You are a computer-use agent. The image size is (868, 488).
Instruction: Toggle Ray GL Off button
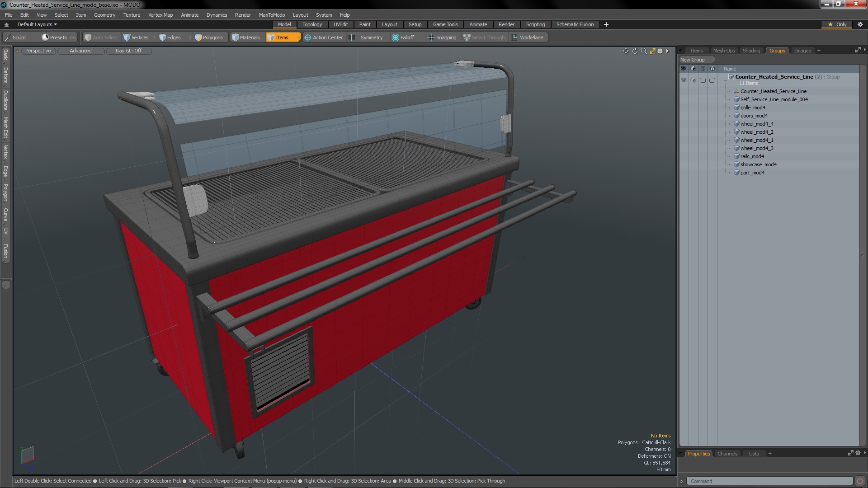128,51
